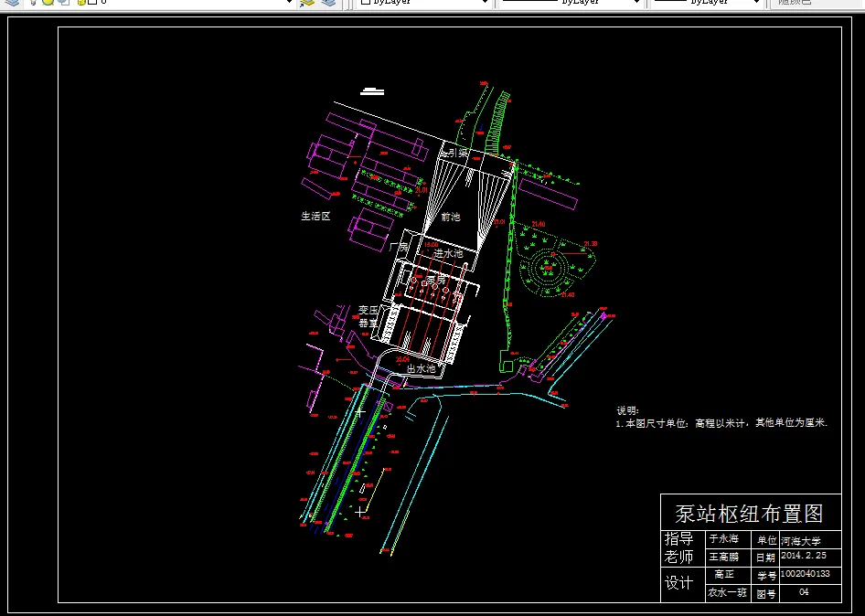
Task: Select the circular garden center
Action: [x=548, y=269]
